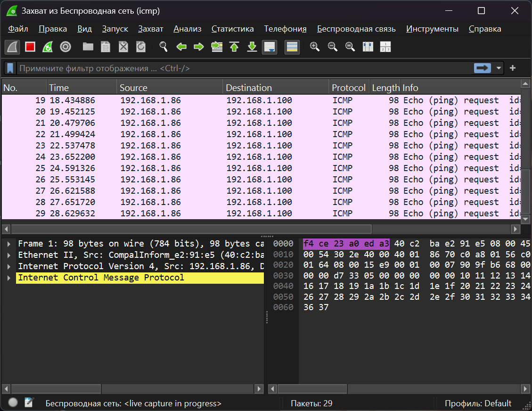
Task: Restart the current capture
Action: [48, 47]
